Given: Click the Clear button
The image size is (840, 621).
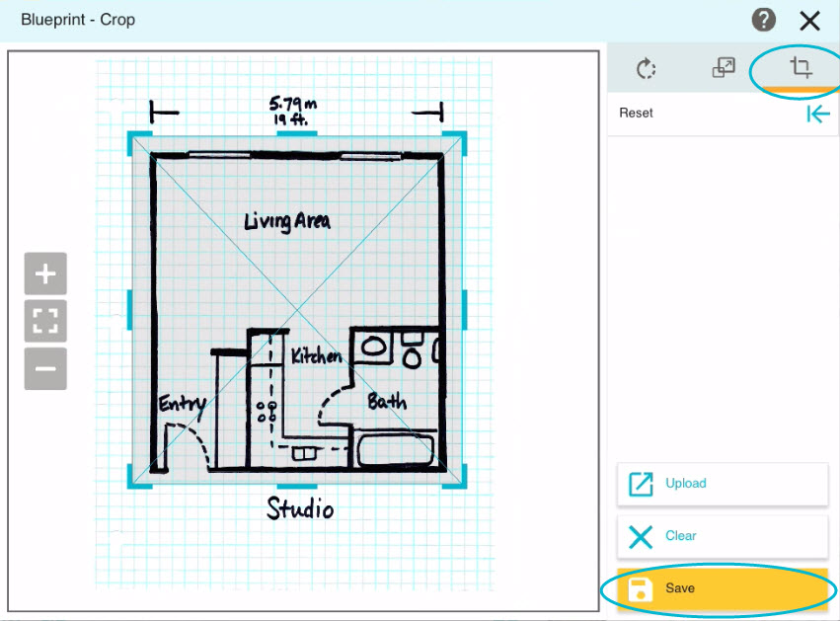Looking at the screenshot, I should [723, 536].
